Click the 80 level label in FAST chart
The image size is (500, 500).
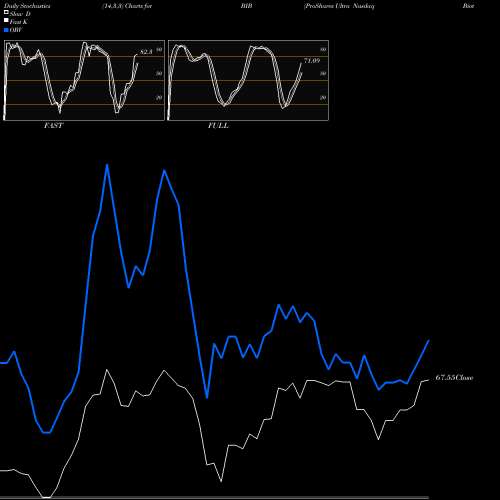[x=159, y=50]
